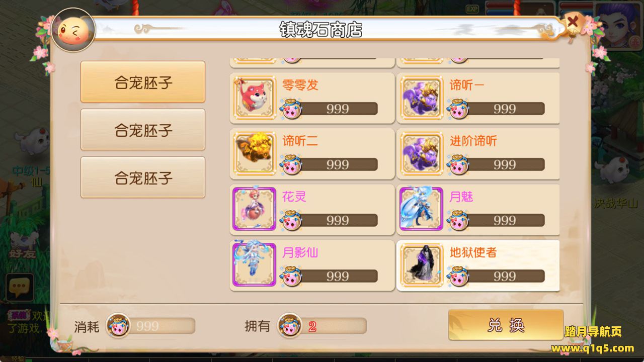Click the mascot face icon at top-left
Screen dimensions: 644x362
click(x=73, y=31)
